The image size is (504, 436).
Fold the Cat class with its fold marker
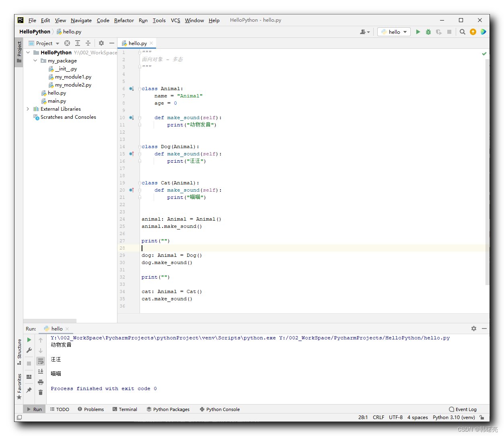coord(140,183)
